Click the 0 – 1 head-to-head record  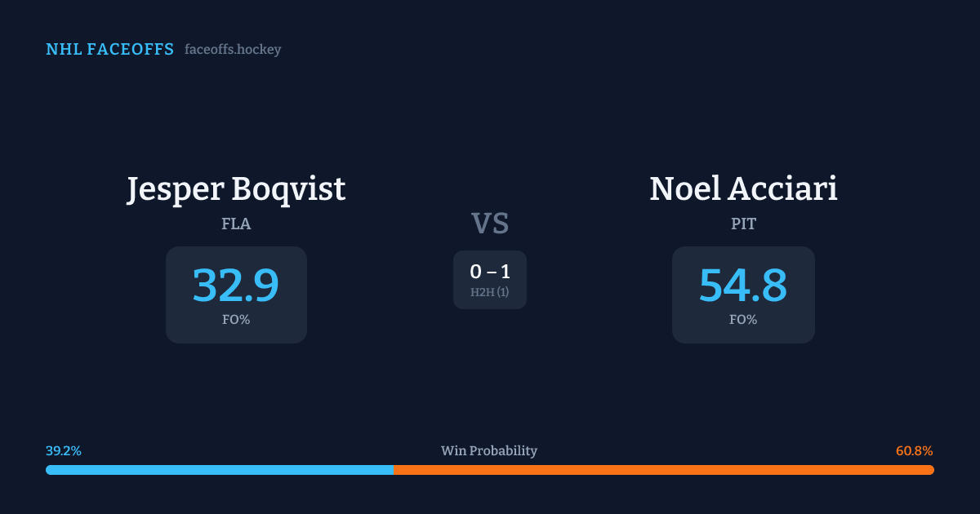(x=490, y=272)
